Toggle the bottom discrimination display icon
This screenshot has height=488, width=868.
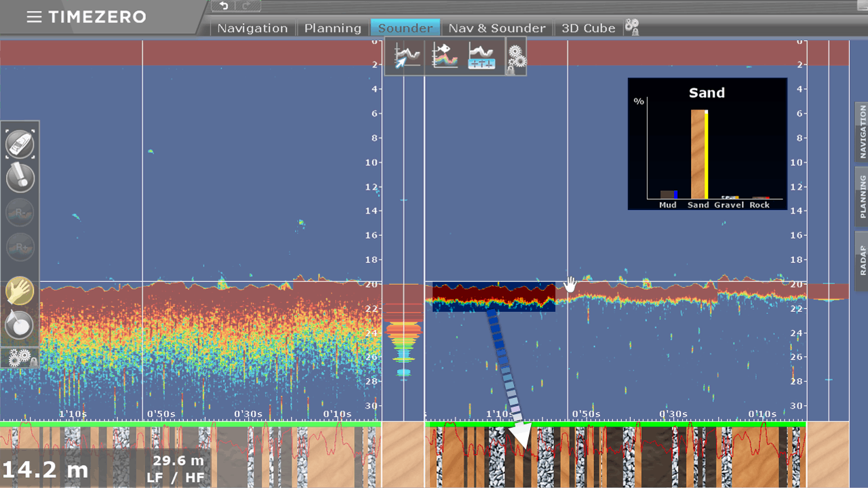click(x=481, y=56)
